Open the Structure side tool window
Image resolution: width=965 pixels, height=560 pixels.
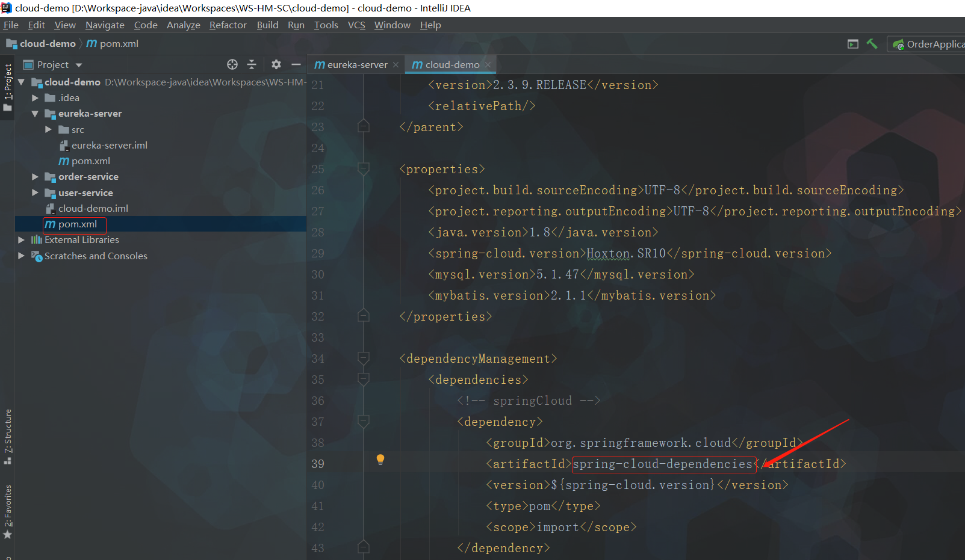click(x=7, y=437)
